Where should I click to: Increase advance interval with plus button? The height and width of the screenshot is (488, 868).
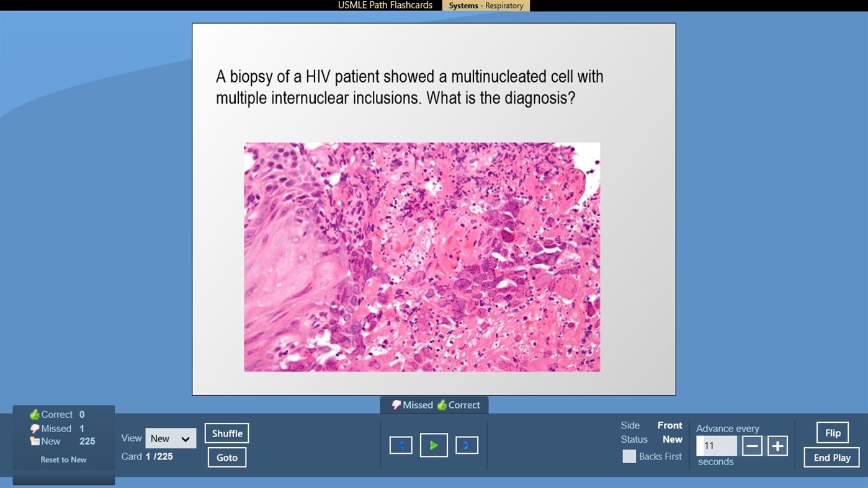(777, 445)
